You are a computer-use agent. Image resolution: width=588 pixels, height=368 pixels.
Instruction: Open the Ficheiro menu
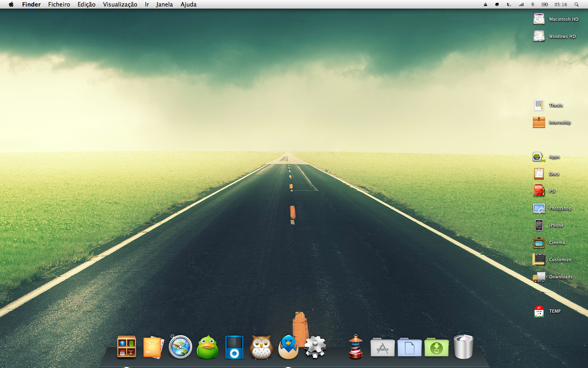59,4
